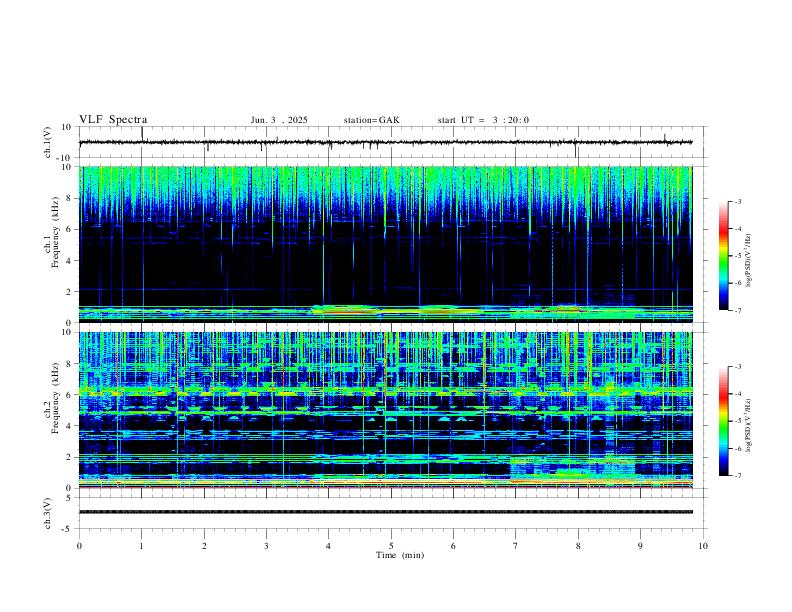The height and width of the screenshot is (612, 792).
Task: Click the "ch.3(V)" axis label
Action: pos(48,513)
